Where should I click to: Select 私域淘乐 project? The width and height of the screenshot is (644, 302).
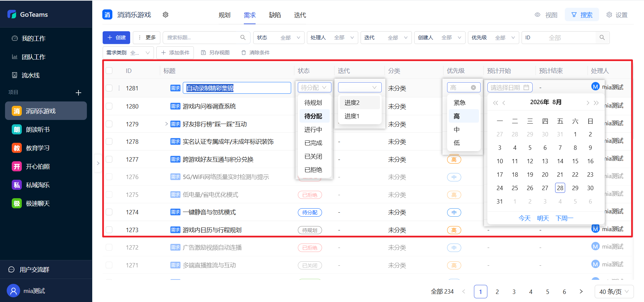click(x=46, y=185)
